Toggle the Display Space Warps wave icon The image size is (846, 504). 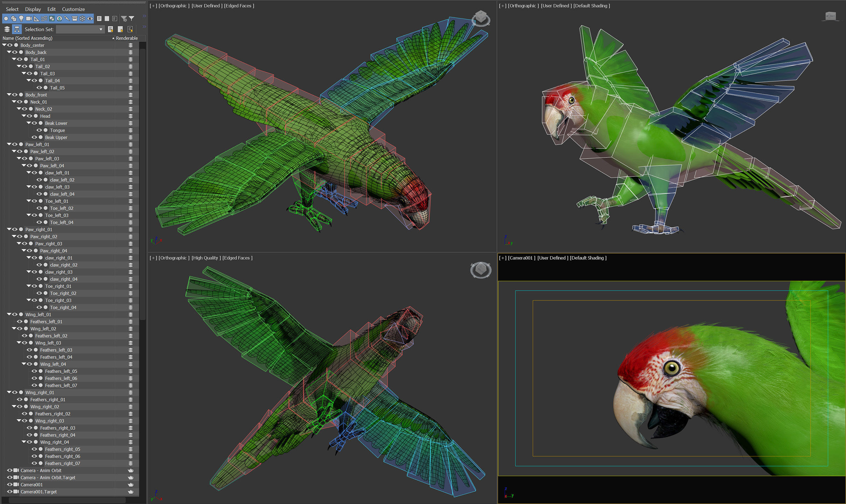(x=44, y=19)
